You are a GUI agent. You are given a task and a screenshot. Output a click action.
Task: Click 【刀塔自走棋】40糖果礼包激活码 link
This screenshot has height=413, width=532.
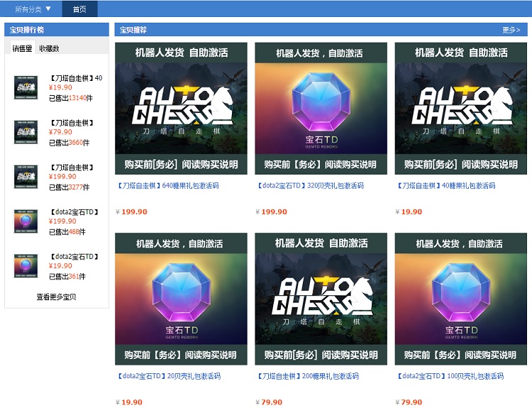click(x=446, y=186)
